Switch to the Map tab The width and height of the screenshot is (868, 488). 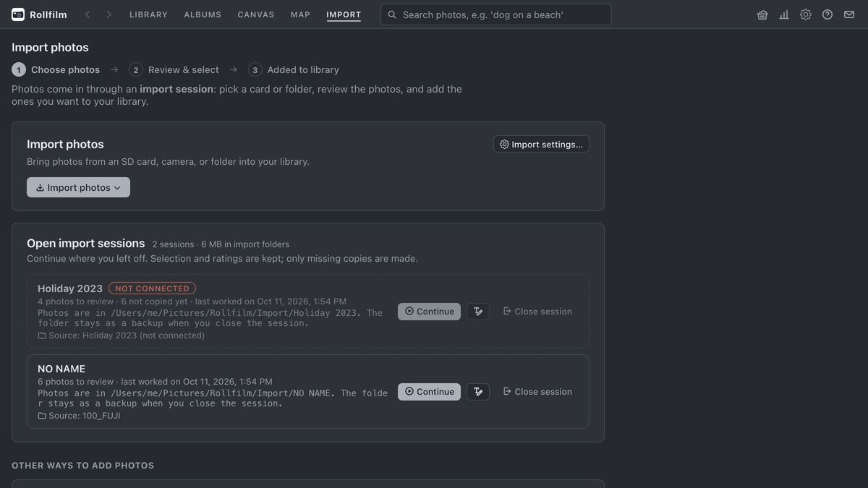tap(300, 14)
